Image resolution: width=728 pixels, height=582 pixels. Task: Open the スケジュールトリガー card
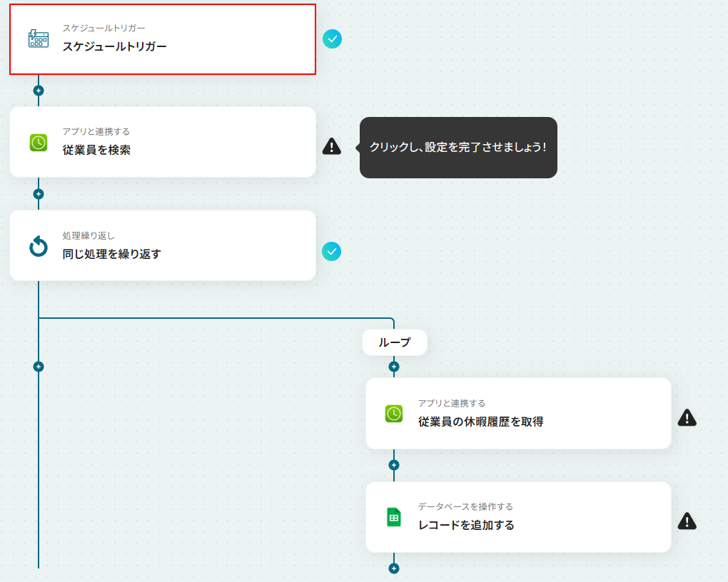click(x=163, y=39)
